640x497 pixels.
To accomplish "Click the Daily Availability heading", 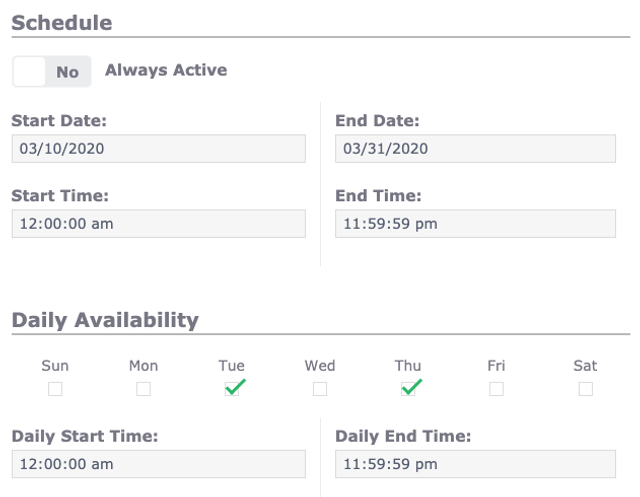I will click(105, 320).
